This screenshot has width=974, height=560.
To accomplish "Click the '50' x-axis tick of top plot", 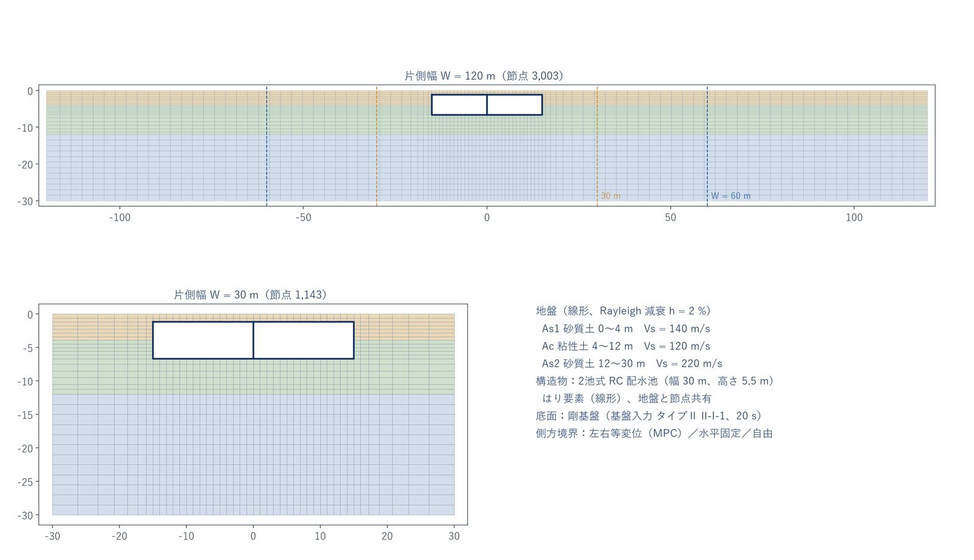I will 670,218.
